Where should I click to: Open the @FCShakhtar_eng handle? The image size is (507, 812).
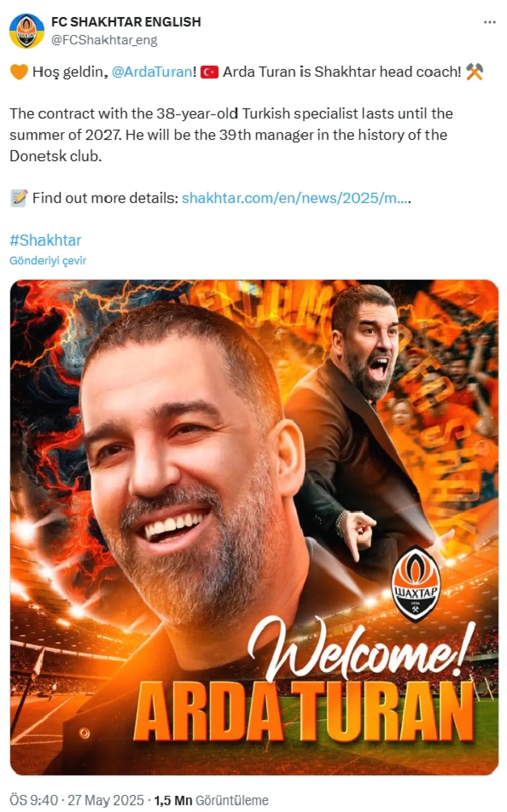click(104, 40)
